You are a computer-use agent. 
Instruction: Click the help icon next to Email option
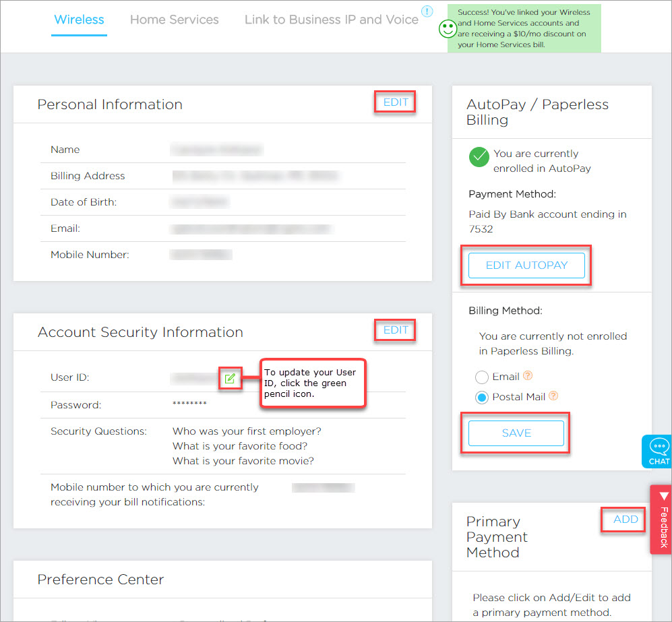tap(528, 377)
